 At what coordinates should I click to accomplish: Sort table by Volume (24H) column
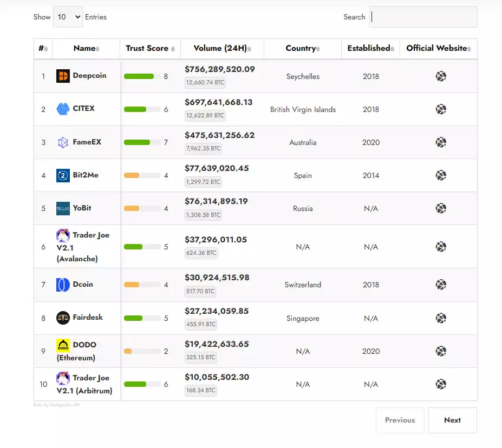coord(222,49)
